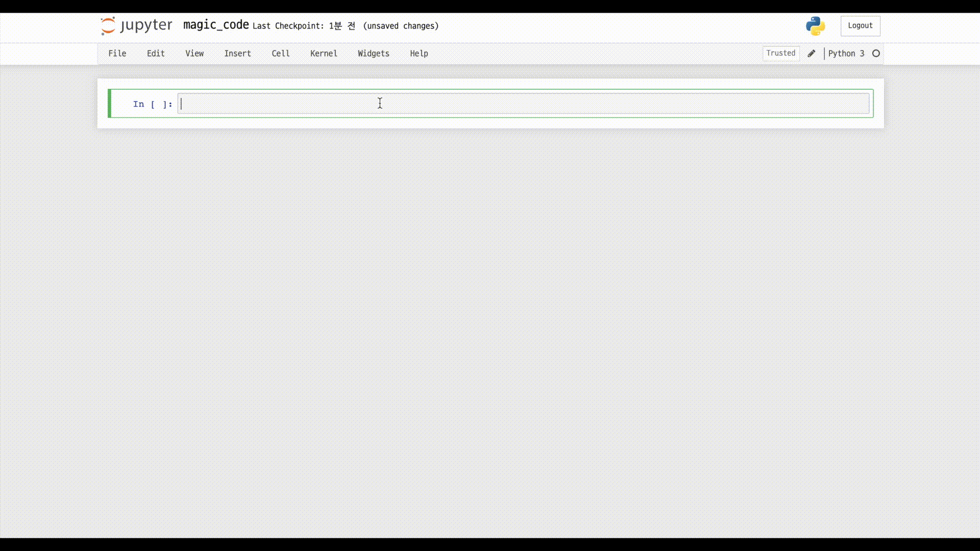This screenshot has height=551, width=980.
Task: Open the Insert menu
Action: (x=237, y=54)
